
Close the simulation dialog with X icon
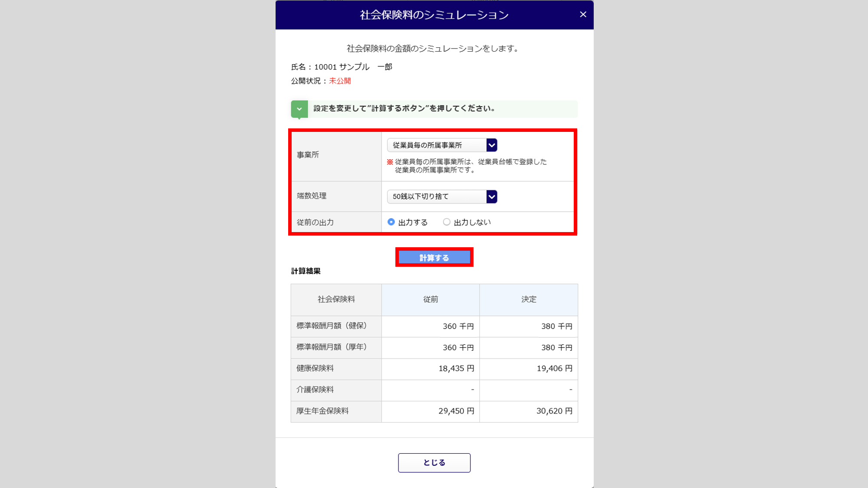click(x=583, y=15)
